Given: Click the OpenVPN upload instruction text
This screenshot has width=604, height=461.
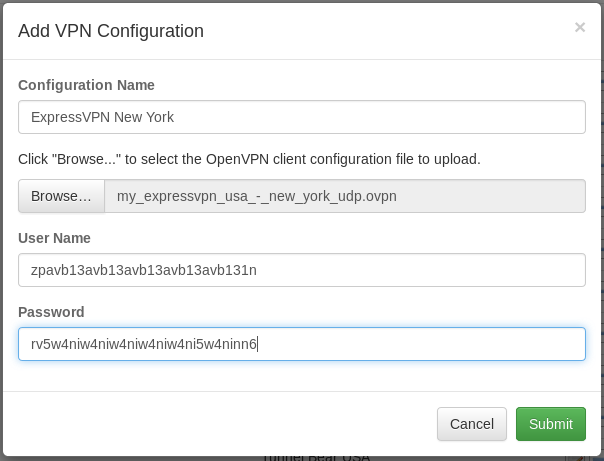Looking at the screenshot, I should (x=249, y=159).
